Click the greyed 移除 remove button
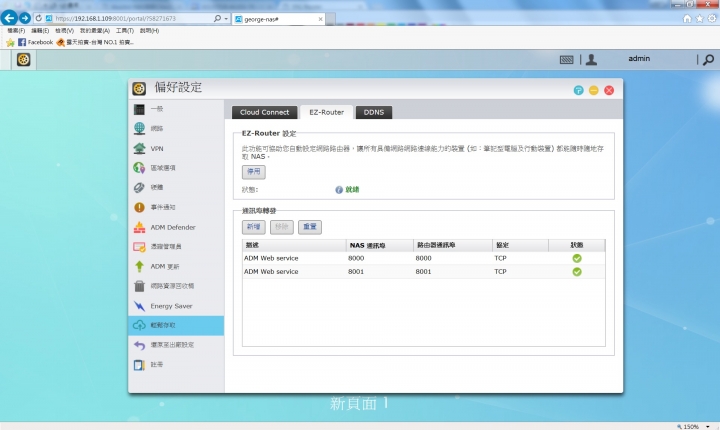This screenshot has height=430, width=720. 281,227
